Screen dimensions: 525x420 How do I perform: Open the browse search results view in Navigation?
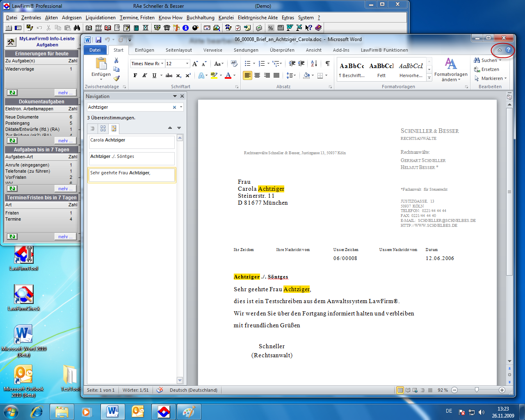pos(114,128)
